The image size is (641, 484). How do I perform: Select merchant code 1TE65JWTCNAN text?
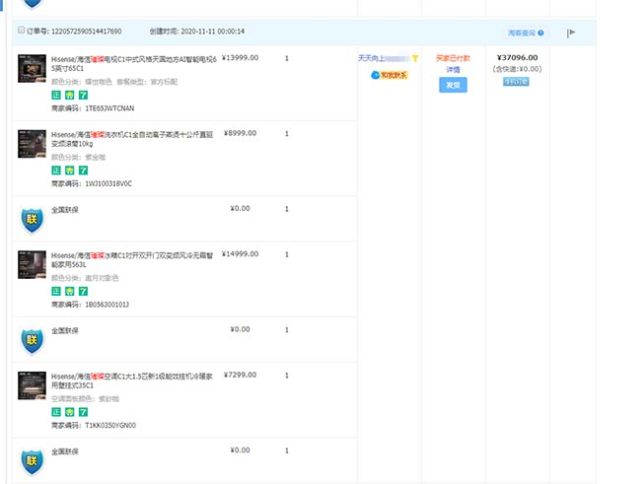[110, 108]
